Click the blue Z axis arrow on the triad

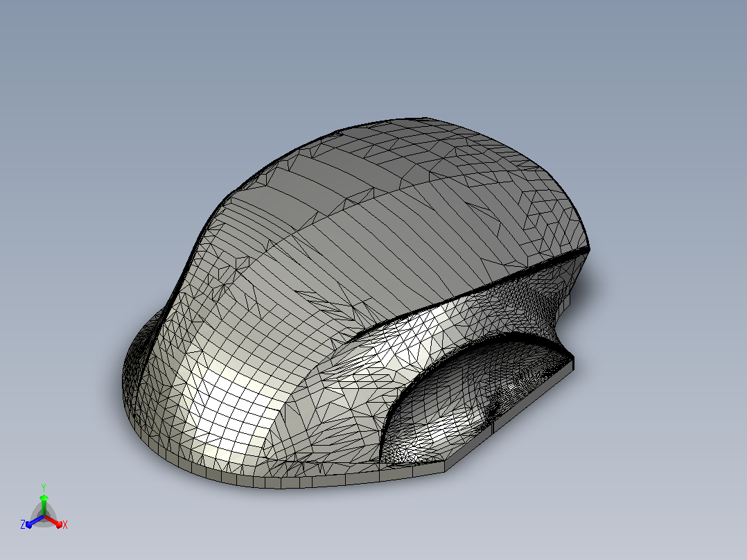(35, 521)
